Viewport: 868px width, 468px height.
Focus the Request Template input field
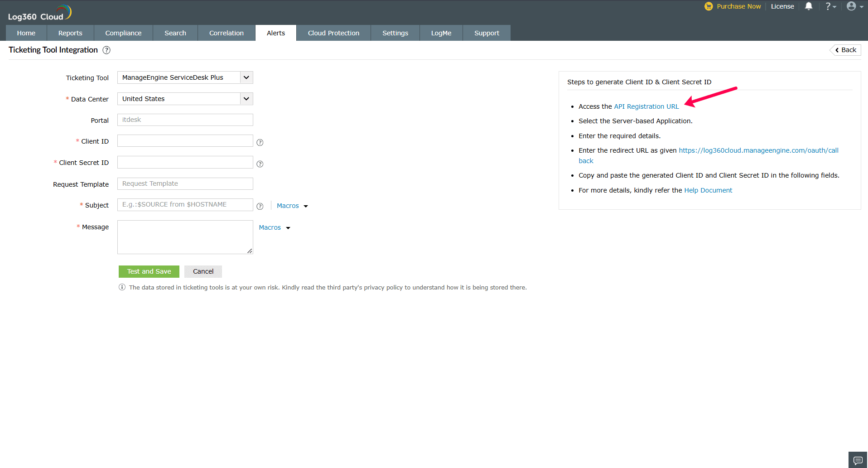pyautogui.click(x=185, y=183)
